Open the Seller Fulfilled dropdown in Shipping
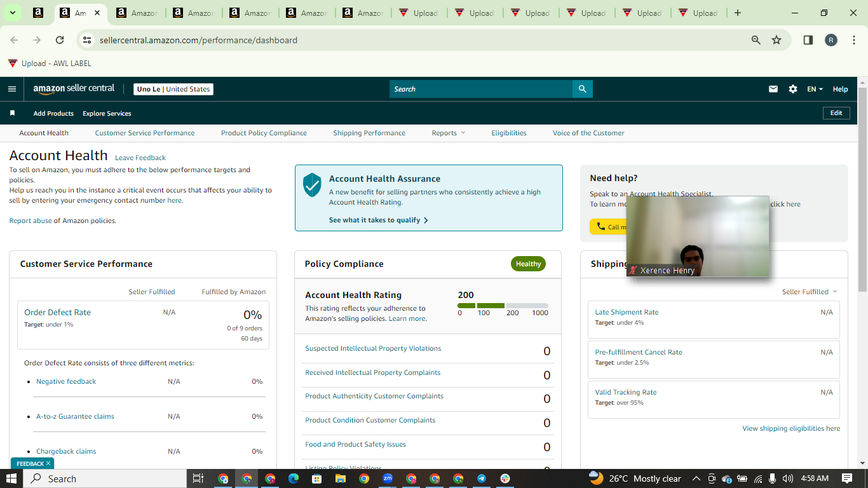Viewport: 868px width, 488px height. click(810, 292)
